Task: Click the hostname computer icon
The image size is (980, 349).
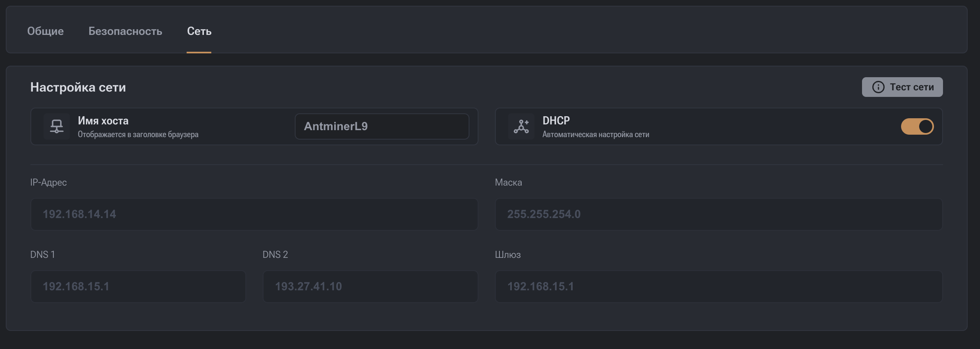Action: tap(57, 126)
